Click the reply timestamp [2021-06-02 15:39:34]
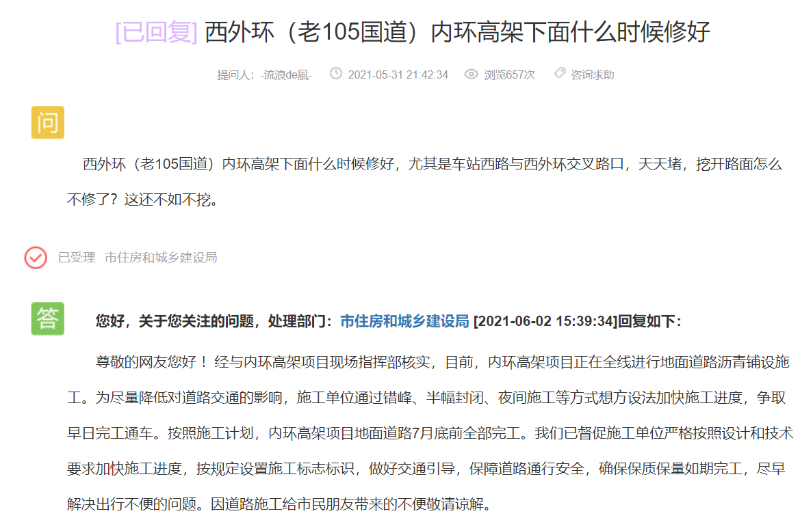Image resolution: width=800 pixels, height=520 pixels. point(545,321)
